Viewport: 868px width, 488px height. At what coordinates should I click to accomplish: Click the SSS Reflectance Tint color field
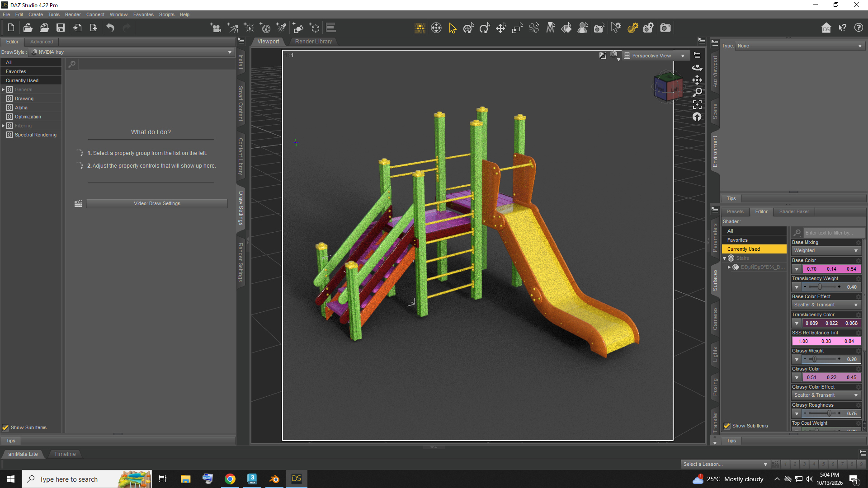click(826, 341)
